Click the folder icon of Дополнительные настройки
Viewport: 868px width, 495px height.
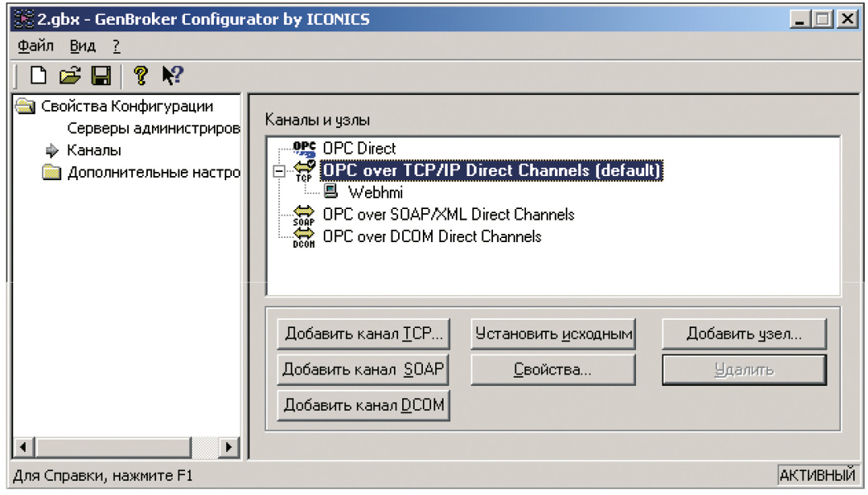[51, 172]
